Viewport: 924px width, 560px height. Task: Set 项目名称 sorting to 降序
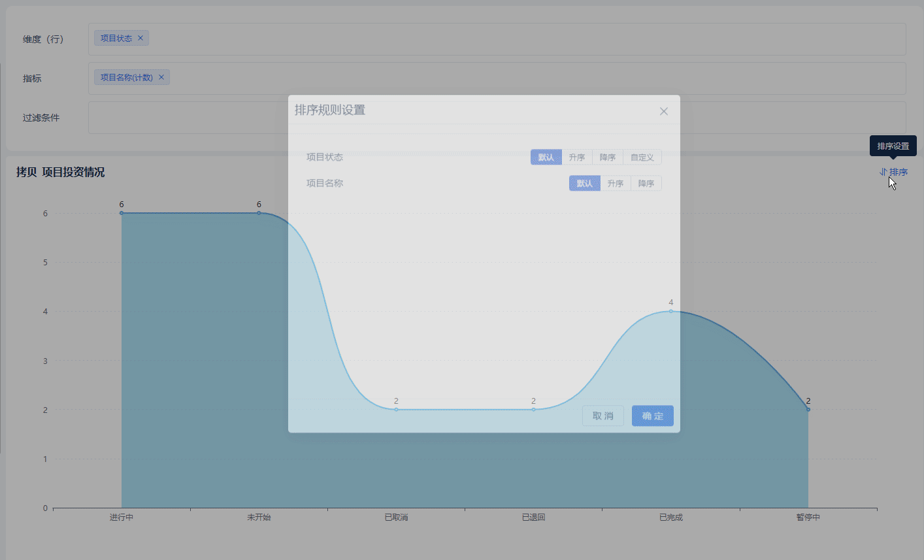tap(646, 184)
